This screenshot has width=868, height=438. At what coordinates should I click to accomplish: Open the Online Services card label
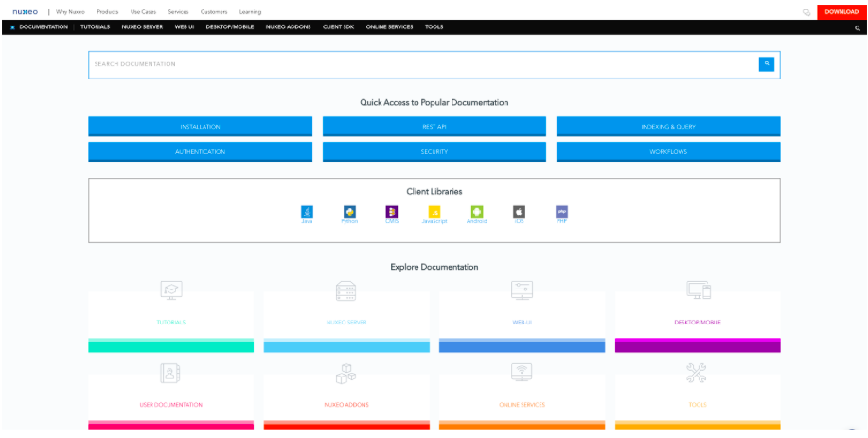tap(522, 405)
